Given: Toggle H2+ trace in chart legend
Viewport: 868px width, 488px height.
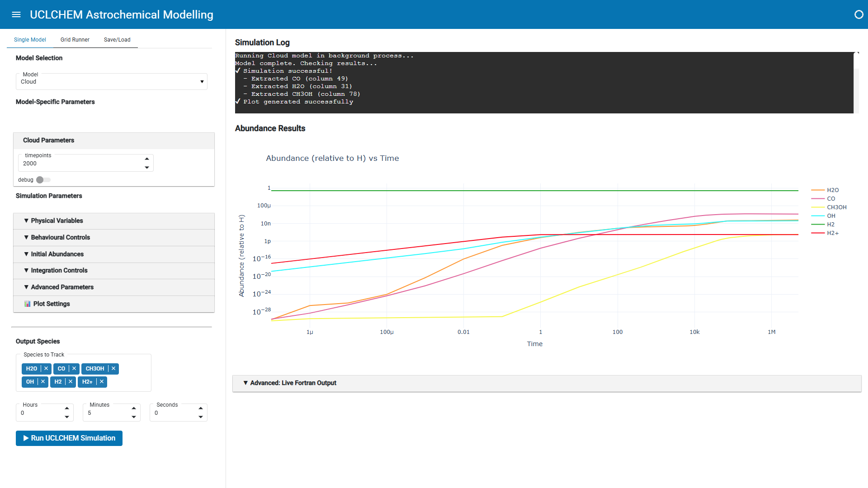Looking at the screenshot, I should 825,233.
